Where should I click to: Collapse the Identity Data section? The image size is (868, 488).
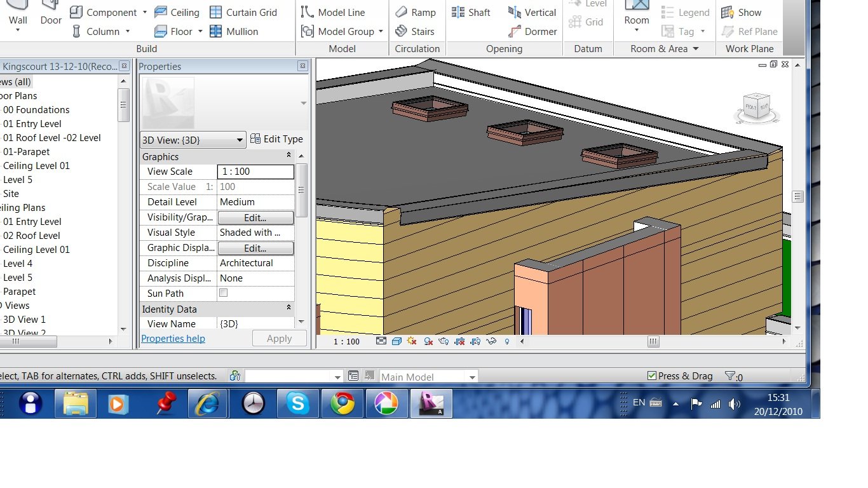tap(288, 308)
